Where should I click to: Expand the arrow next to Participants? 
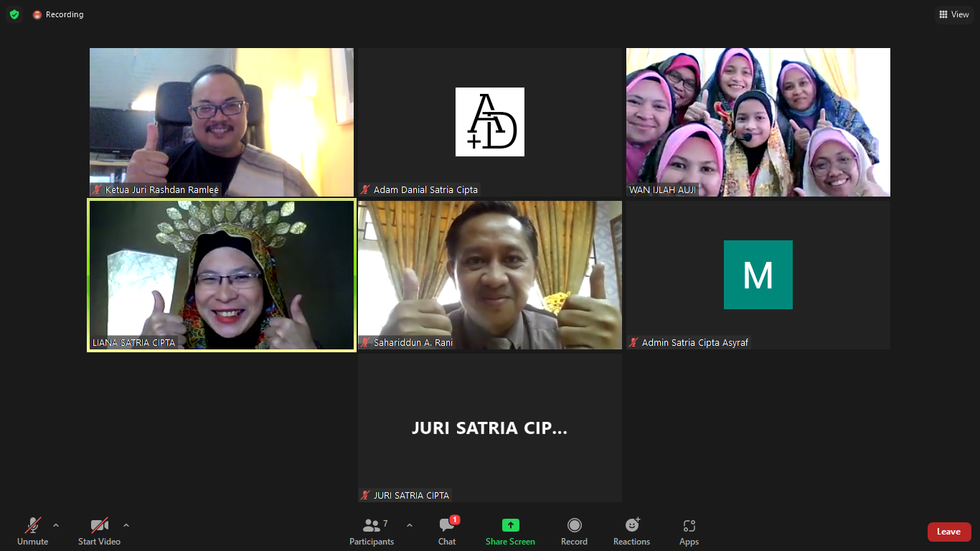tap(410, 525)
